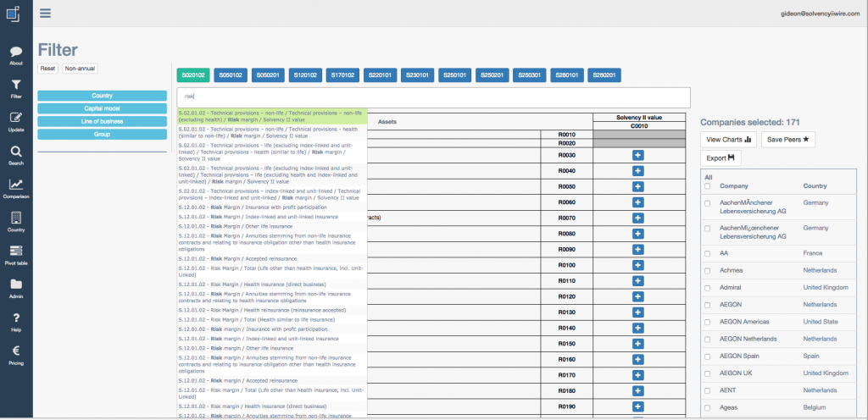Toggle the hamburger menu at top

click(x=45, y=13)
